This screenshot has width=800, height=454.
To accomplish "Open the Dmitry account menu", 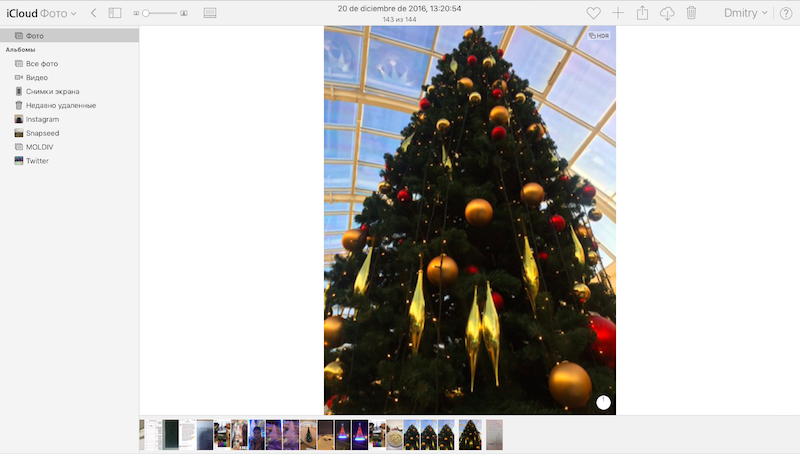I will tap(745, 13).
